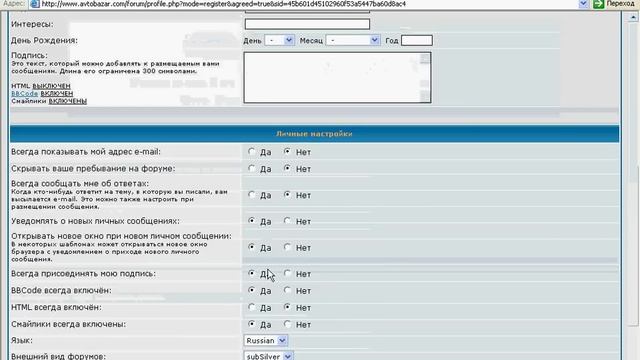This screenshot has height=360, width=640.
Task: Select Нет for hiding forum presence
Action: pyautogui.click(x=287, y=168)
